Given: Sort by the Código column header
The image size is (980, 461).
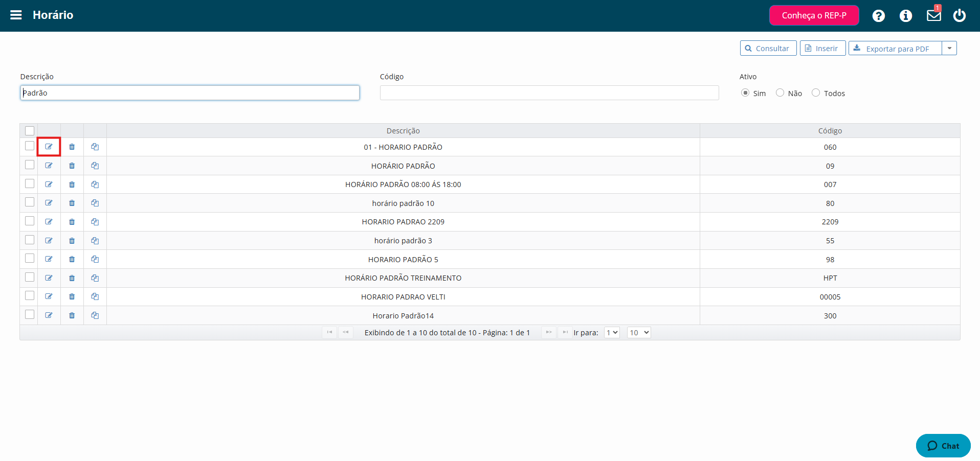Looking at the screenshot, I should [x=830, y=131].
